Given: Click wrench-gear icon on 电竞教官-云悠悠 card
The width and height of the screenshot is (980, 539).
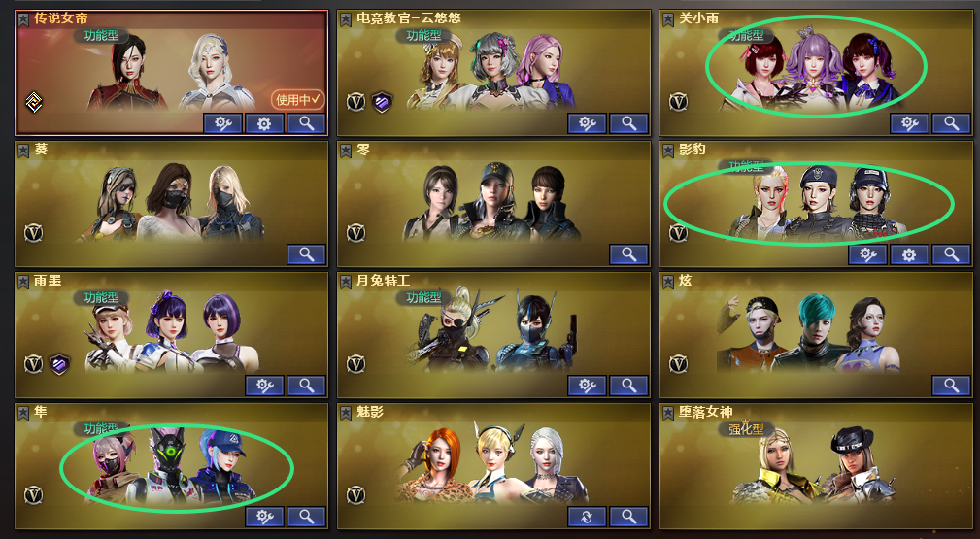Looking at the screenshot, I should pyautogui.click(x=587, y=123).
